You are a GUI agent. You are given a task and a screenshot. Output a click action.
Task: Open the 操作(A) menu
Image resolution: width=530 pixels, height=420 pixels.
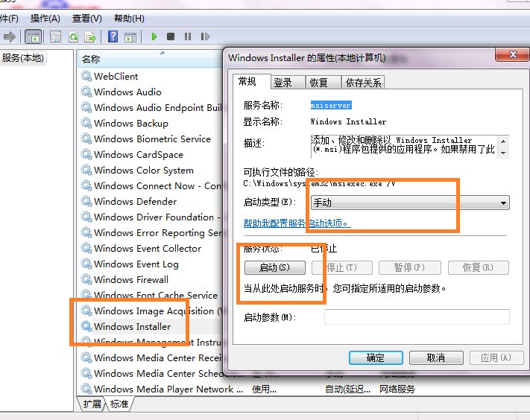click(x=45, y=19)
